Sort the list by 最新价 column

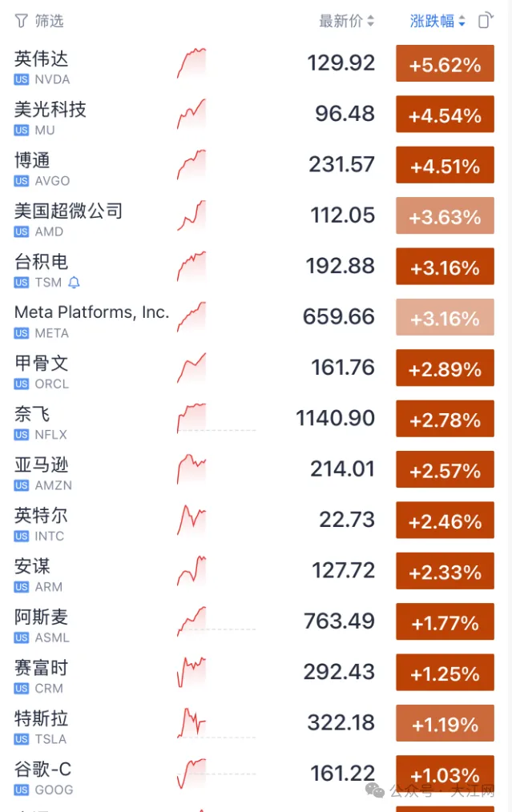(x=346, y=22)
